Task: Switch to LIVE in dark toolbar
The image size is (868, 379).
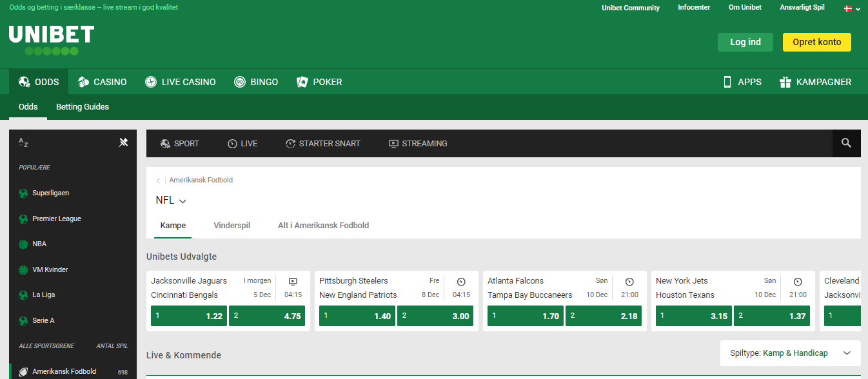Action: [242, 143]
